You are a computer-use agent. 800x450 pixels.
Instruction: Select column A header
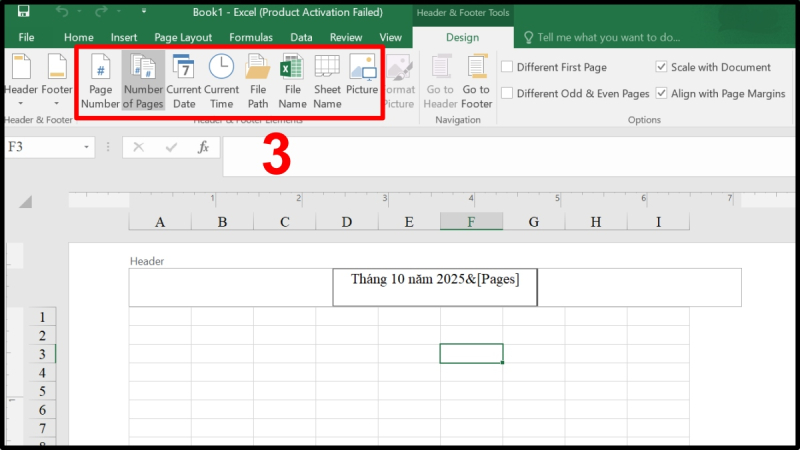coord(160,222)
